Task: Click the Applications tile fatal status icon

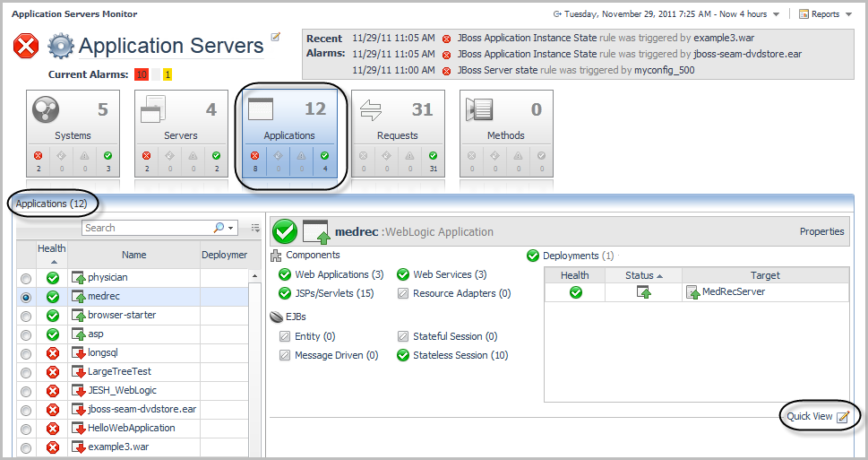Action: (x=255, y=156)
